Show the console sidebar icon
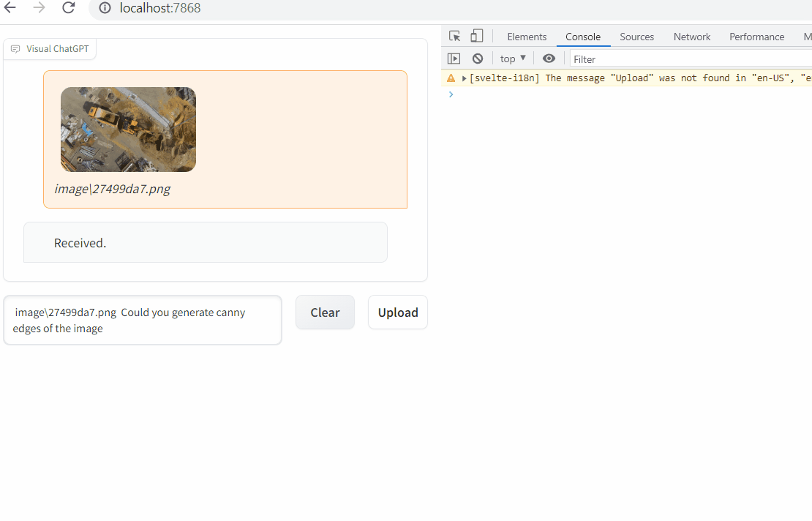 pos(454,58)
